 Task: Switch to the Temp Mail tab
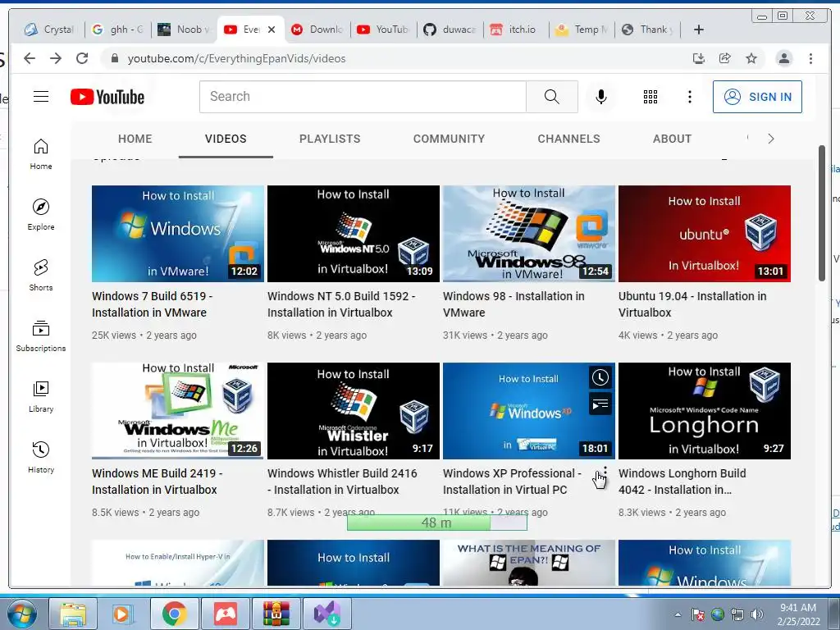(x=582, y=30)
